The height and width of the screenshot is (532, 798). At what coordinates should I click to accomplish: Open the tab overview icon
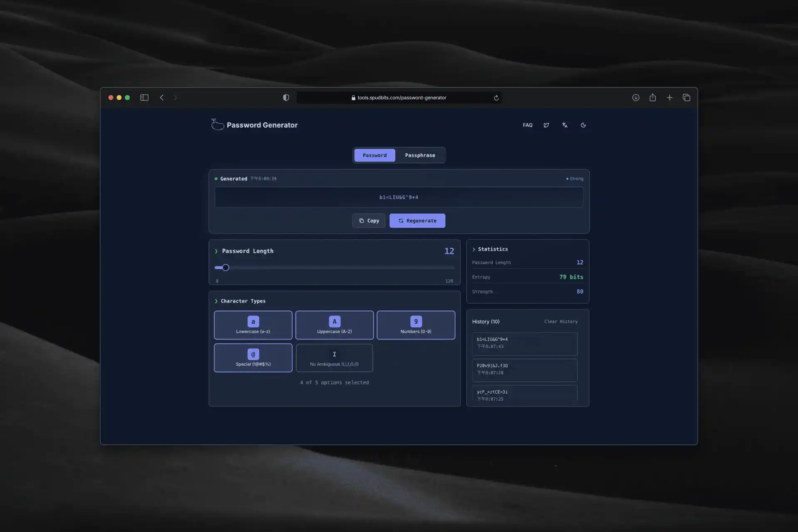686,98
